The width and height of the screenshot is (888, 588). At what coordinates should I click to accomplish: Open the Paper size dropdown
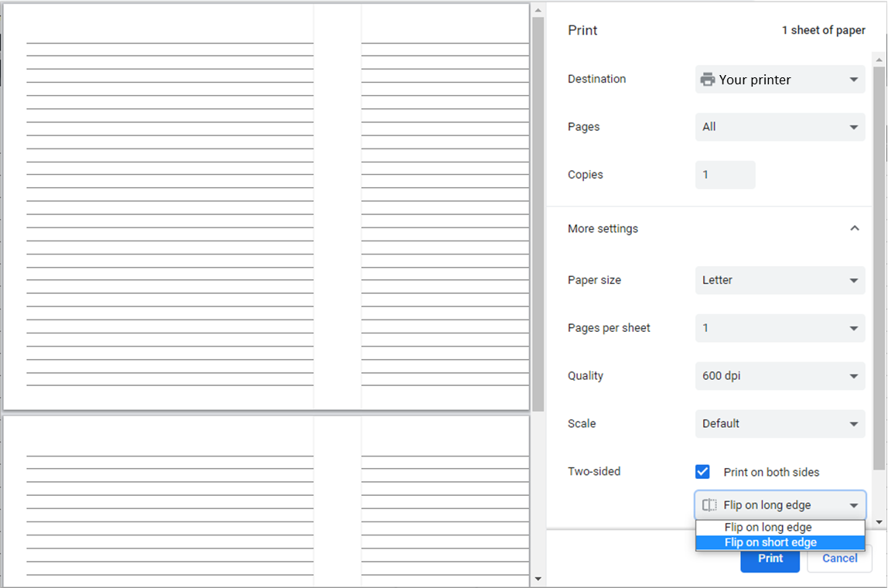[x=780, y=280]
